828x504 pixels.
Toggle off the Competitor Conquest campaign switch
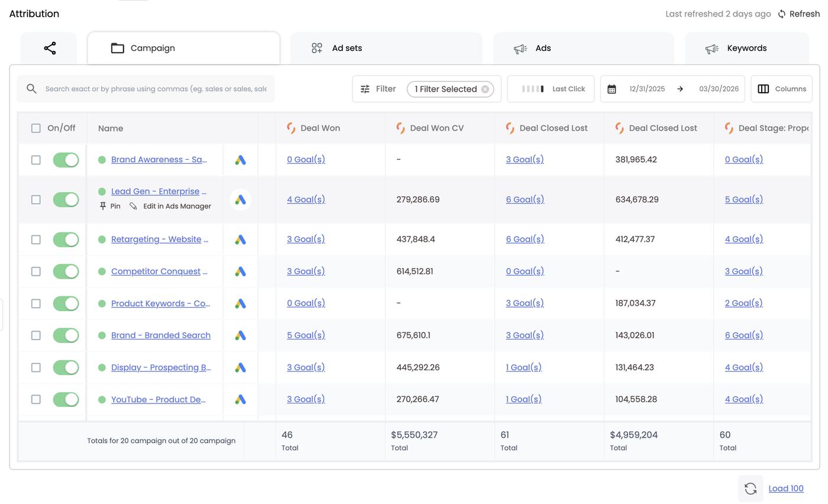(66, 272)
